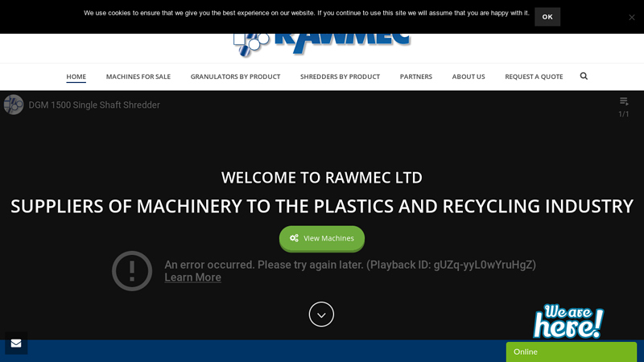Open About Us menu item
644x362 pixels.
coord(469,76)
